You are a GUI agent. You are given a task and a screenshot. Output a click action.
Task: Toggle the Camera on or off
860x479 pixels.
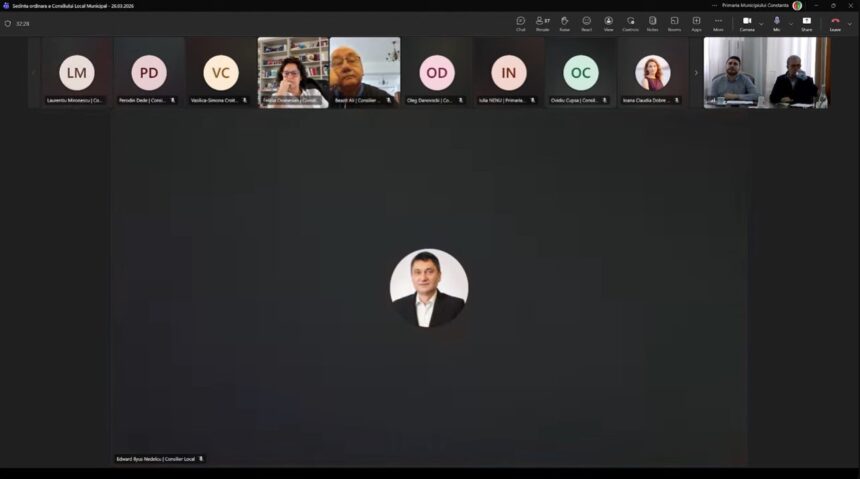tap(746, 23)
